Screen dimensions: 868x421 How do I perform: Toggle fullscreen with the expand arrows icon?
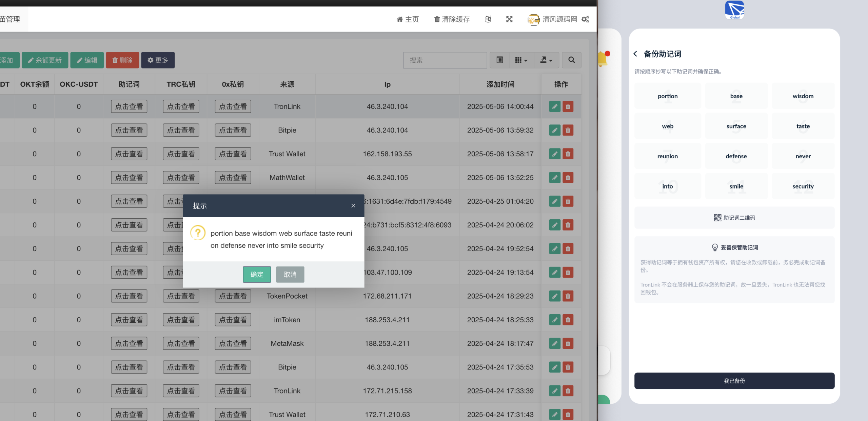(509, 19)
